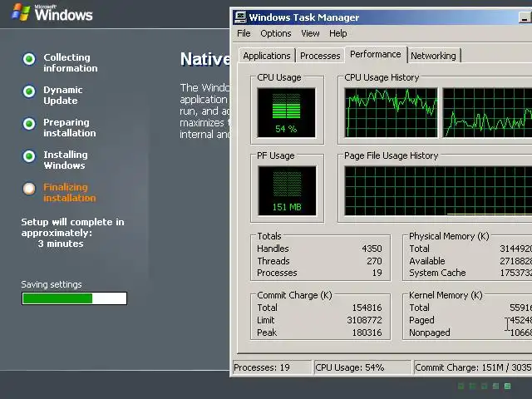Click status bar Processes: 19
The height and width of the screenshot is (399, 532).
[272, 367]
